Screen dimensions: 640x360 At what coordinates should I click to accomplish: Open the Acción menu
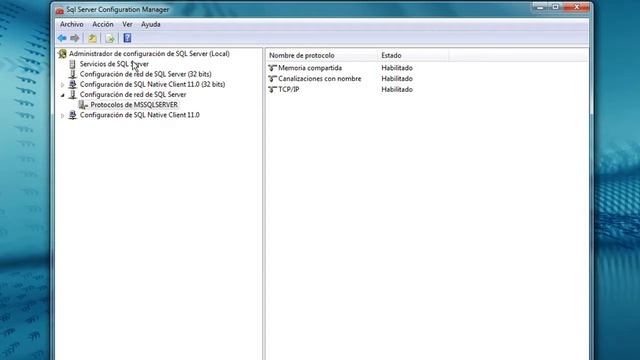(103, 24)
